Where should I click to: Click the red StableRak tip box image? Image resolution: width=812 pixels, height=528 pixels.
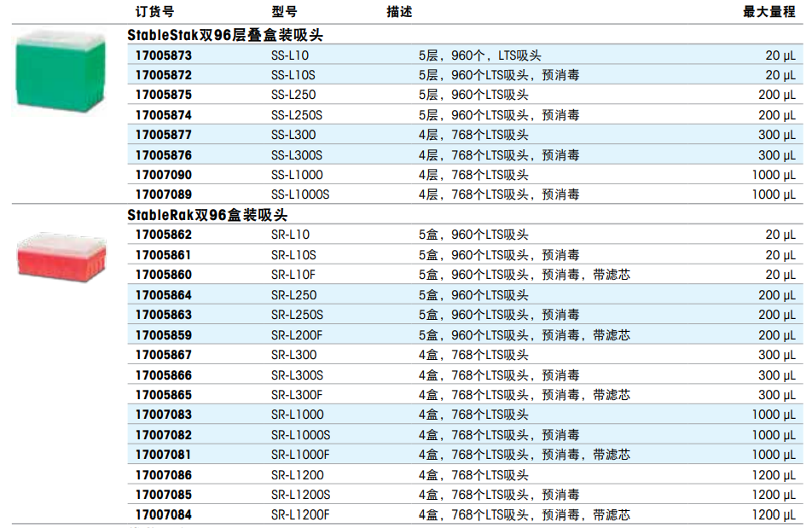point(61,258)
